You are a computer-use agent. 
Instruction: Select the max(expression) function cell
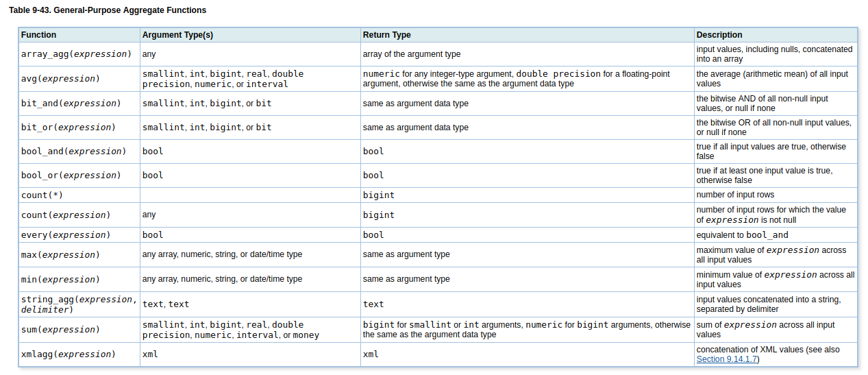coord(60,255)
